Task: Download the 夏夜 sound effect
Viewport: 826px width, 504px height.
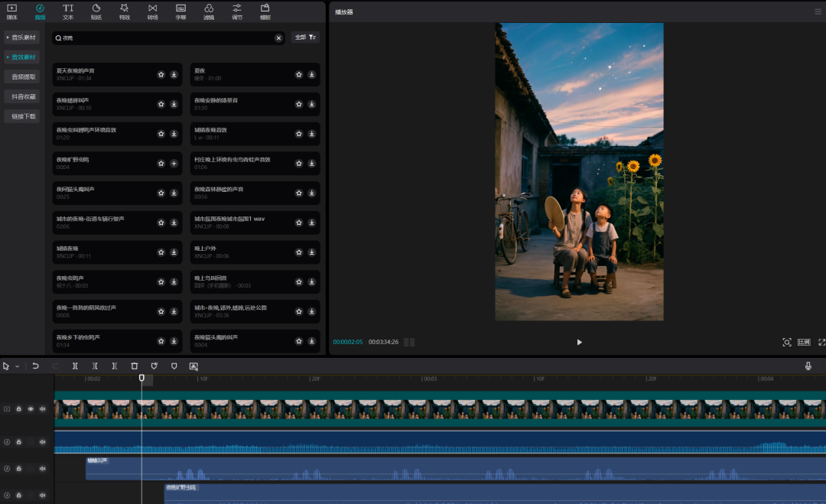Action: click(311, 74)
